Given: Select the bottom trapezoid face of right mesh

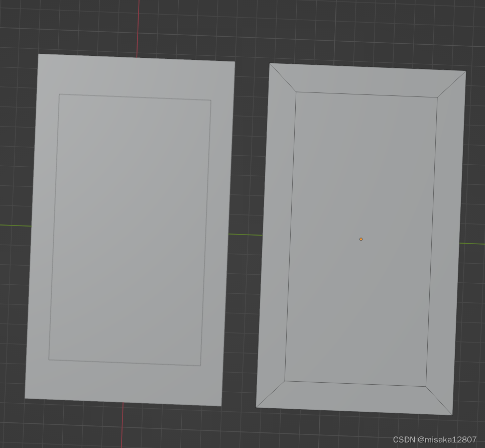Looking at the screenshot, I should [x=354, y=398].
